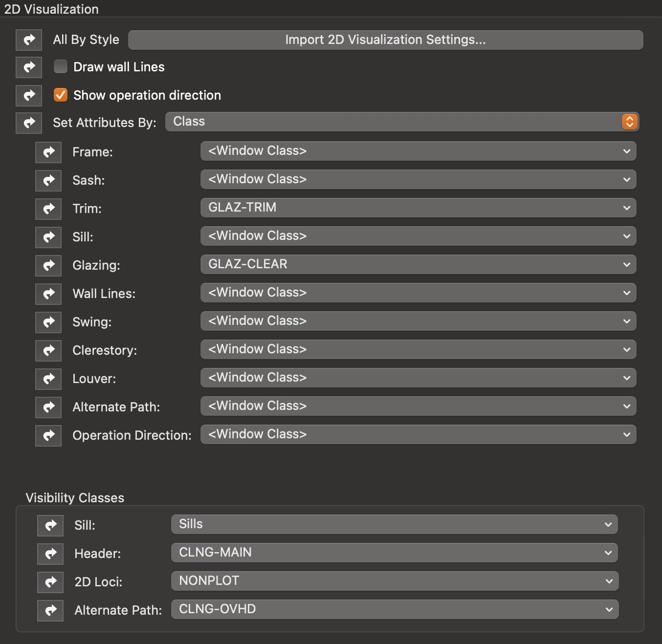Viewport: 662px width, 644px height.
Task: Toggle the by-style arrow next to Swing
Action: [48, 322]
